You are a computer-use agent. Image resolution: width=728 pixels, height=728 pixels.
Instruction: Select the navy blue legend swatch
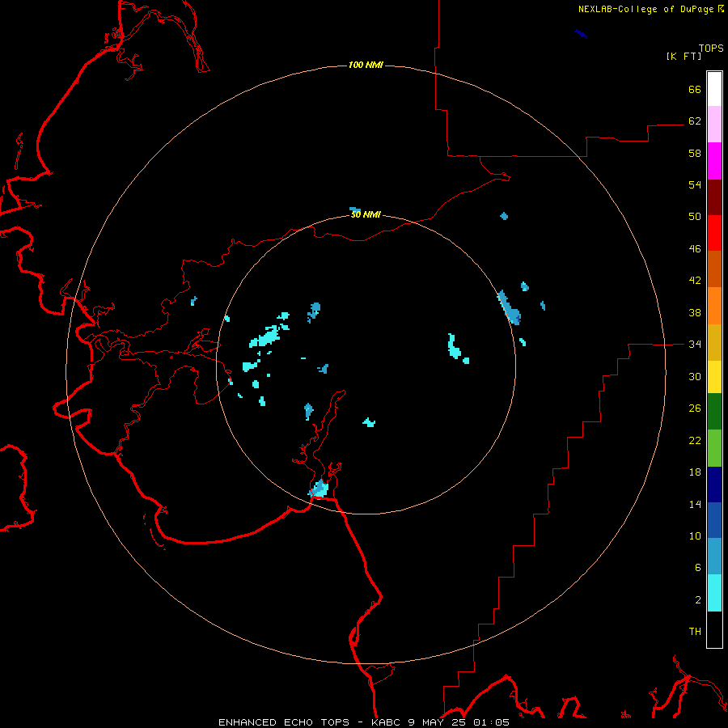(x=714, y=485)
